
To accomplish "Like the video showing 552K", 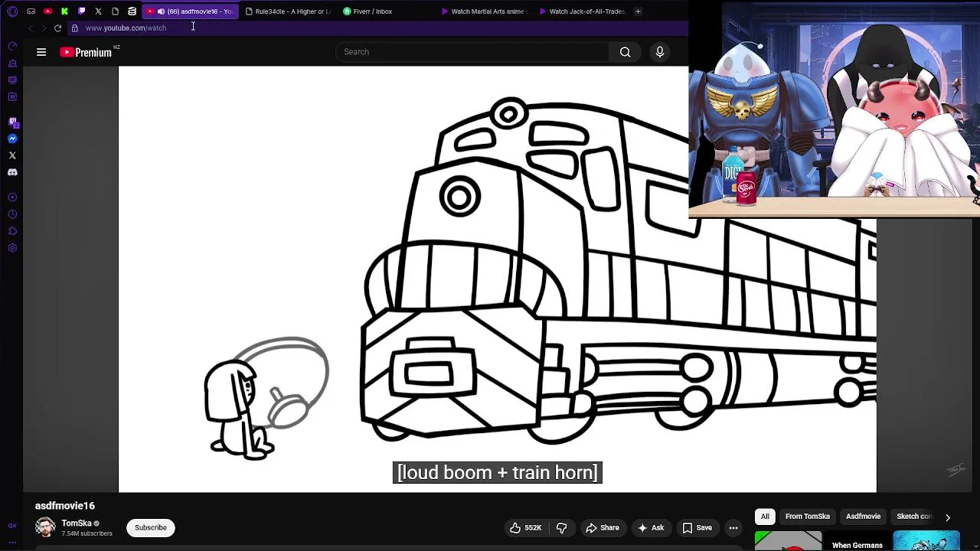I will [526, 527].
